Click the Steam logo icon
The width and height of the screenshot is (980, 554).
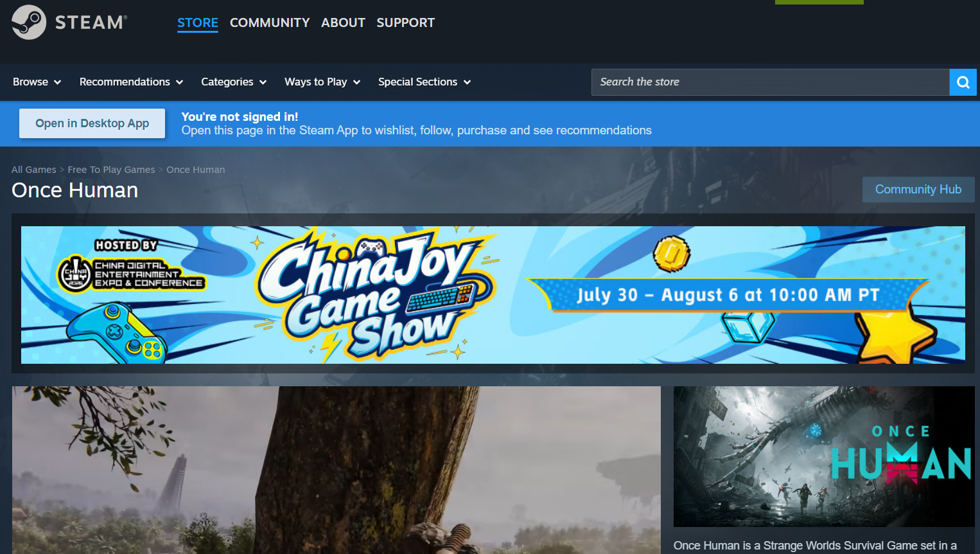(29, 22)
